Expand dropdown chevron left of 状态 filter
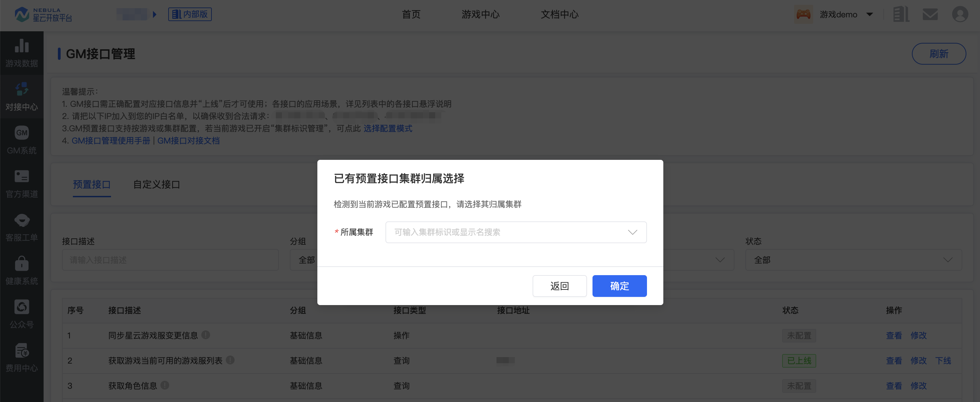The height and width of the screenshot is (402, 980). 720,260
